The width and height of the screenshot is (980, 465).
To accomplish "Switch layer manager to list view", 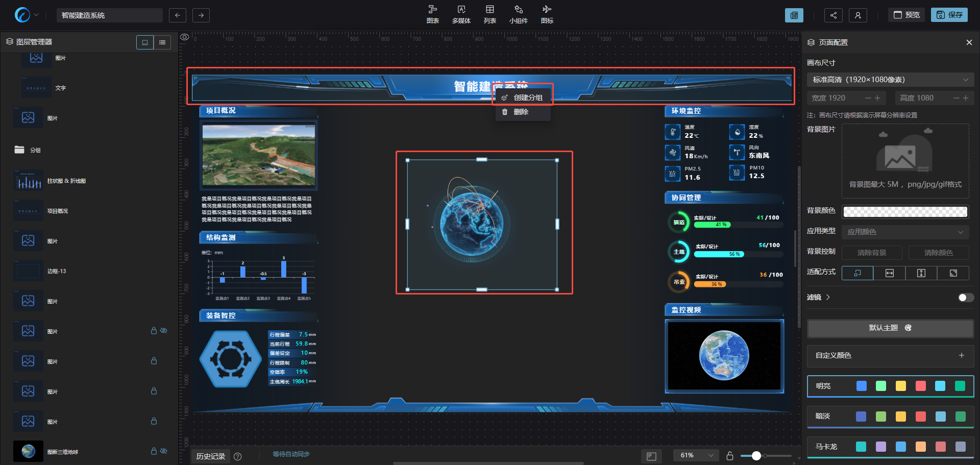I will click(x=162, y=42).
